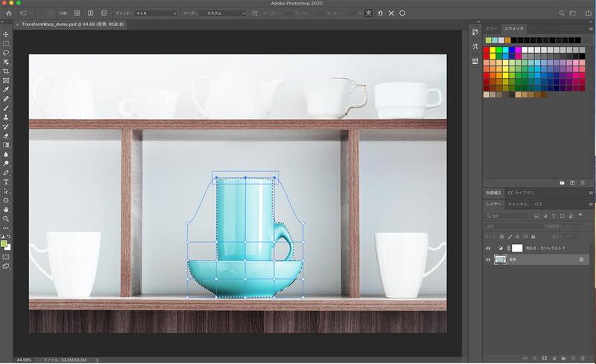Select the Blur tool
This screenshot has width=596, height=364.
[6, 154]
